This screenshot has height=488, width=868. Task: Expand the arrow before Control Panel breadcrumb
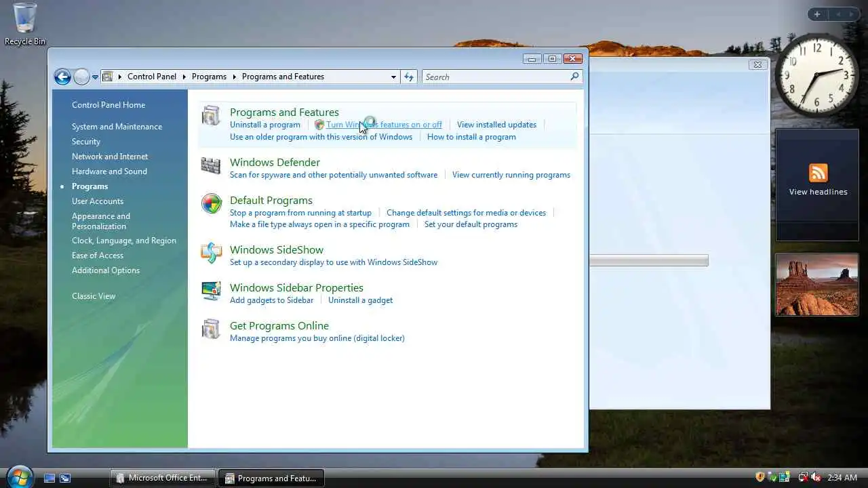pos(120,77)
